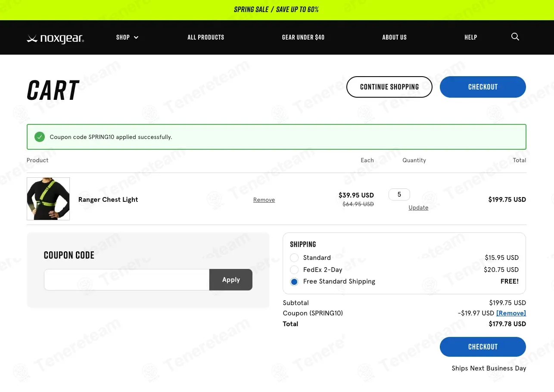This screenshot has height=392, width=554.
Task: Select Standard shipping option
Action: point(294,258)
